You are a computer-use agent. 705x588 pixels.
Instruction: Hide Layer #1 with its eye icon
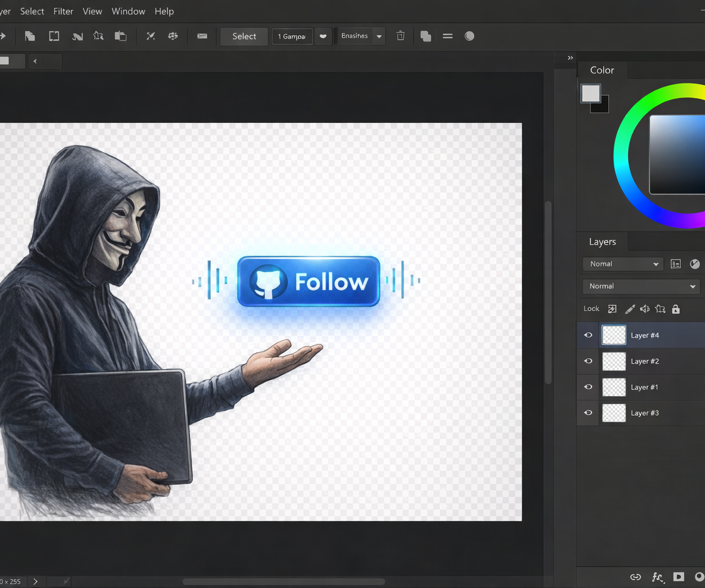tap(588, 387)
